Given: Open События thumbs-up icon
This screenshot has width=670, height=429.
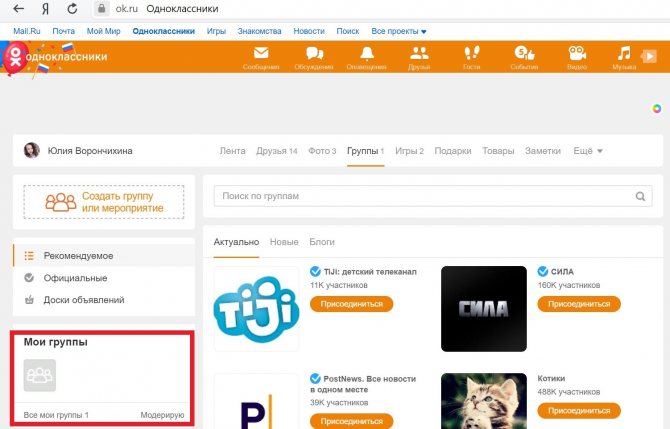Looking at the screenshot, I should [524, 53].
